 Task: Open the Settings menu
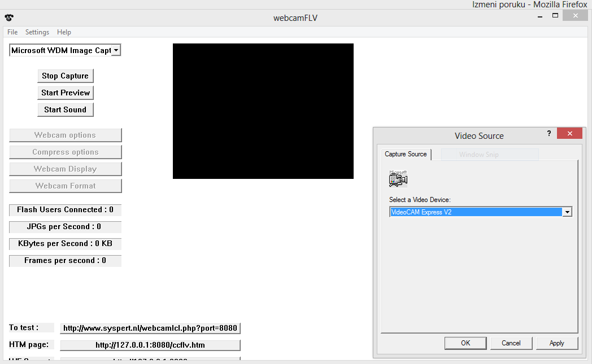click(x=37, y=32)
